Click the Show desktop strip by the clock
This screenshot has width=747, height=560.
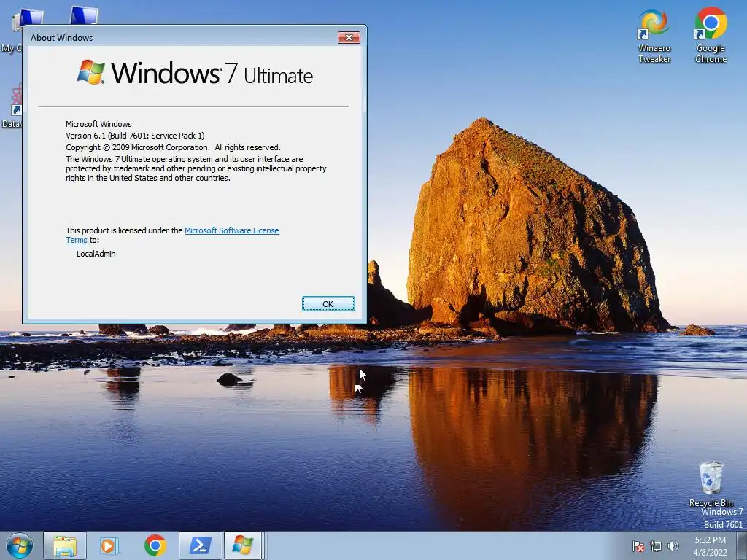[742, 546]
